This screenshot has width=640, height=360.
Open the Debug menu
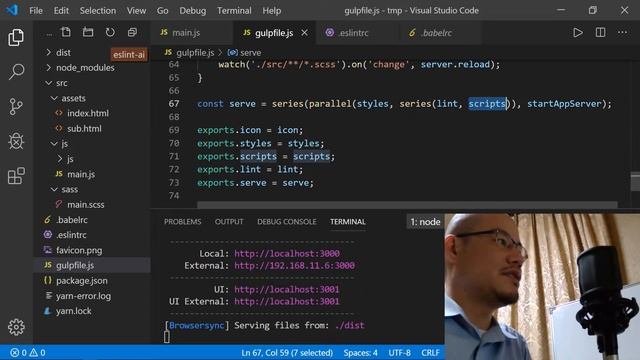[x=193, y=11]
